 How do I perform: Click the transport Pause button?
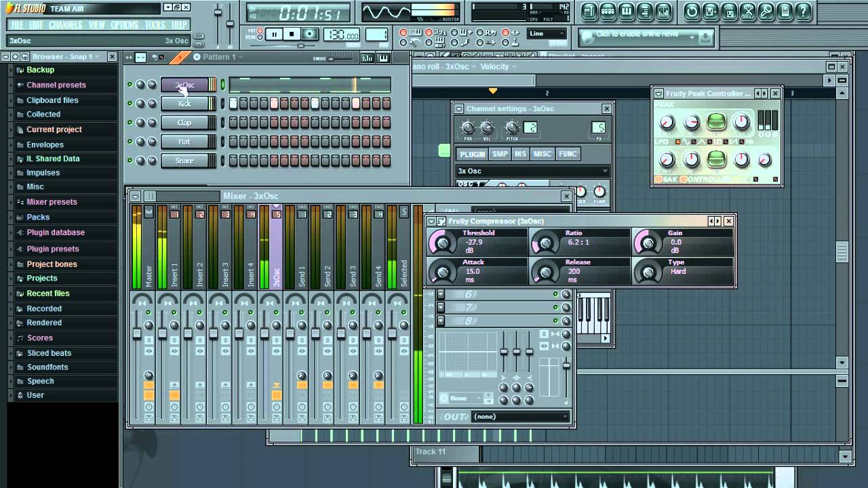(275, 34)
